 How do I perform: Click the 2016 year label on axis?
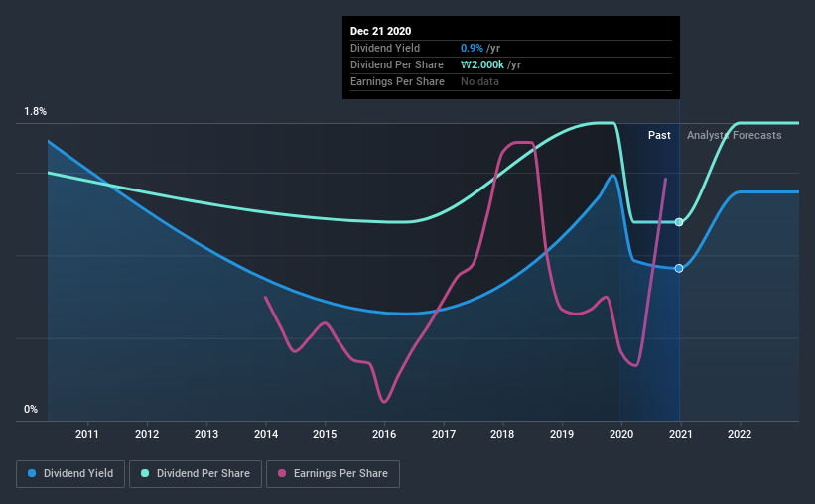click(384, 434)
